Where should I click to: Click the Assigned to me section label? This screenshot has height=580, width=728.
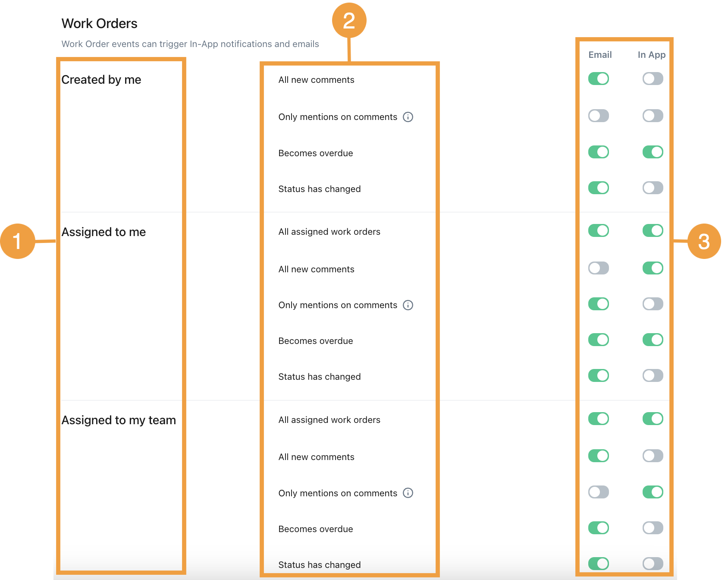point(104,232)
